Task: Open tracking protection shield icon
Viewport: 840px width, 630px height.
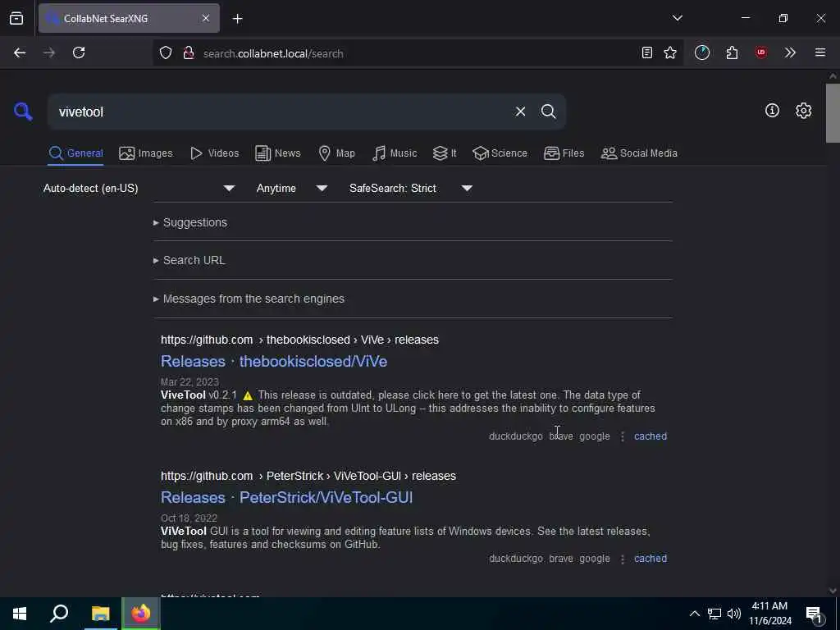Action: [166, 53]
